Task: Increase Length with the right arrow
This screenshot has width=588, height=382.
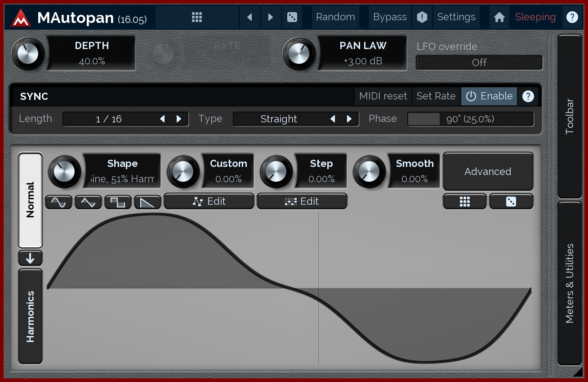Action: (179, 119)
